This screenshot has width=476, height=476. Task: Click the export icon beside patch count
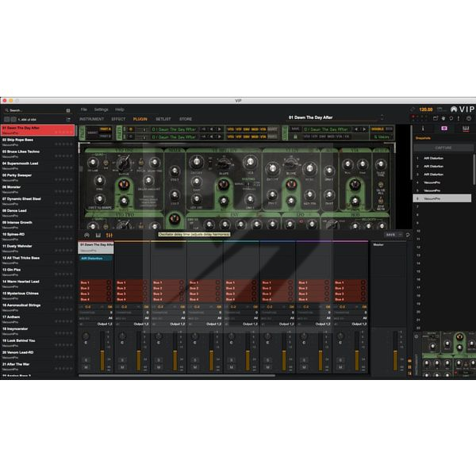[68, 120]
